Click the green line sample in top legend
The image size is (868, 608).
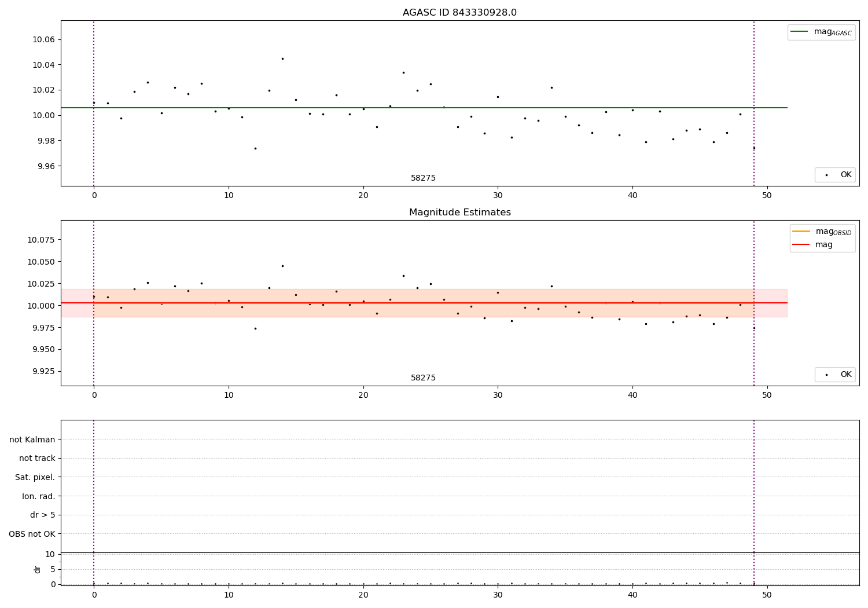coord(800,32)
